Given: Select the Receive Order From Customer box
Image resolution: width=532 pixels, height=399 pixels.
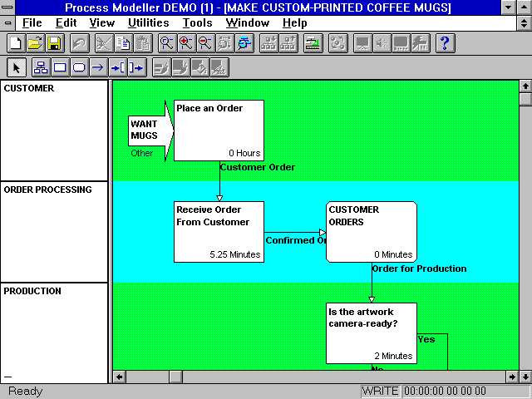Looking at the screenshot, I should tap(219, 232).
